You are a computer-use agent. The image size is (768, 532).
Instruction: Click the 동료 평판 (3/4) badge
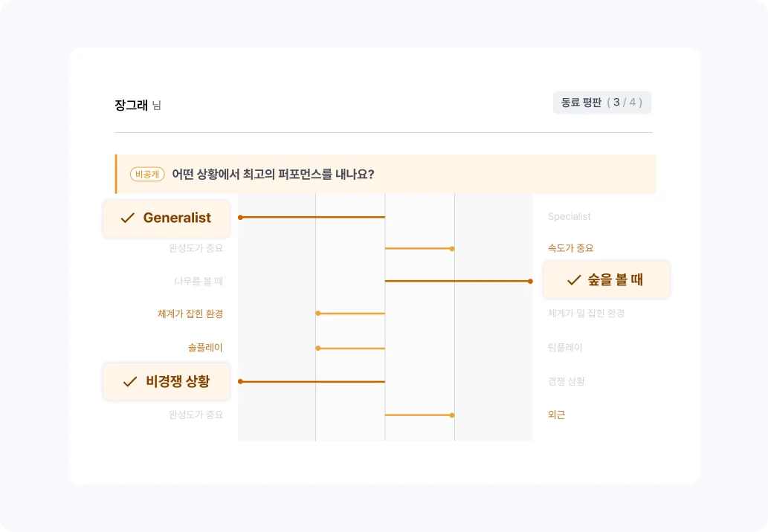[x=602, y=103]
